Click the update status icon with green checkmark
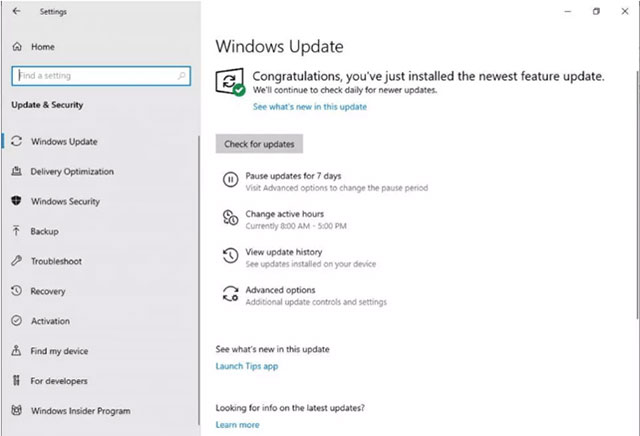This screenshot has width=640, height=436. [x=230, y=82]
